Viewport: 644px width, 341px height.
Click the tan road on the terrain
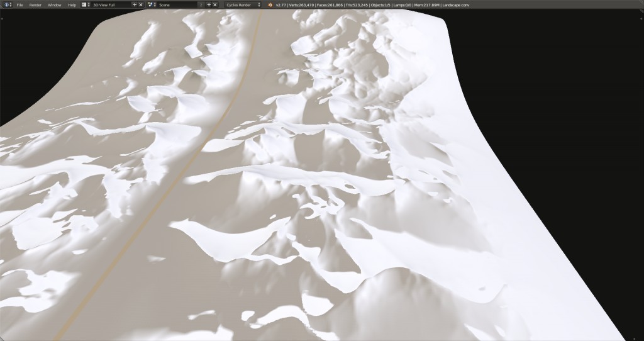208,137
